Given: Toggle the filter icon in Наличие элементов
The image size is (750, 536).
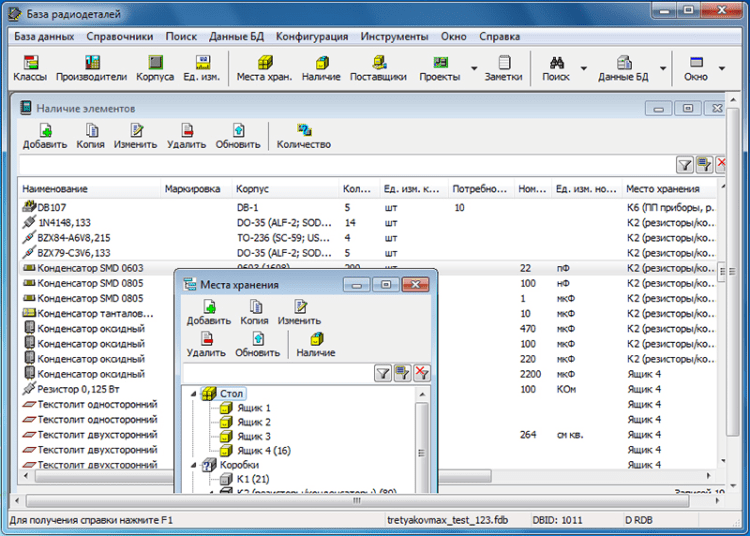Looking at the screenshot, I should tap(685, 165).
